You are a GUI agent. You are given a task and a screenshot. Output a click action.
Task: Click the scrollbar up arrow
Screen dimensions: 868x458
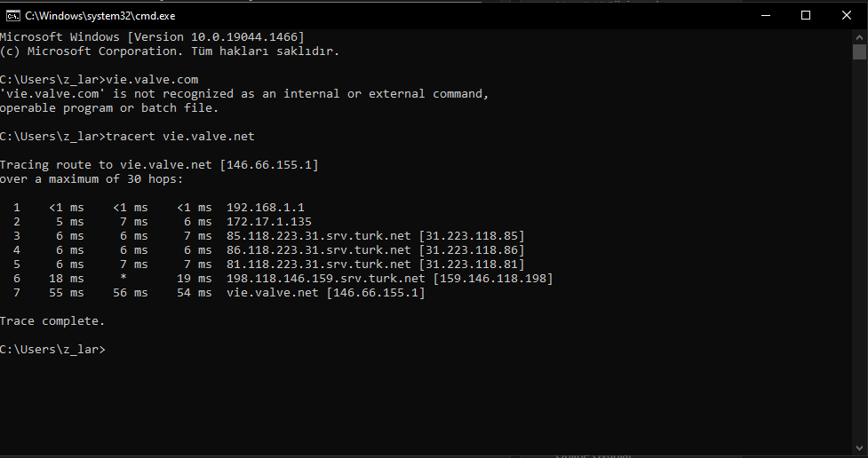(859, 37)
